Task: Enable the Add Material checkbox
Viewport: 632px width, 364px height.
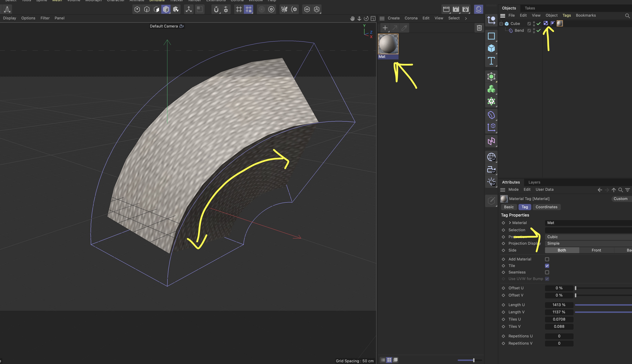Action: tap(547, 259)
